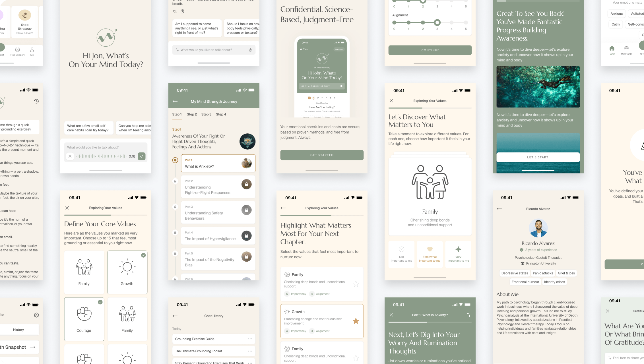Tap lock icon on Part 4 card

point(247,236)
